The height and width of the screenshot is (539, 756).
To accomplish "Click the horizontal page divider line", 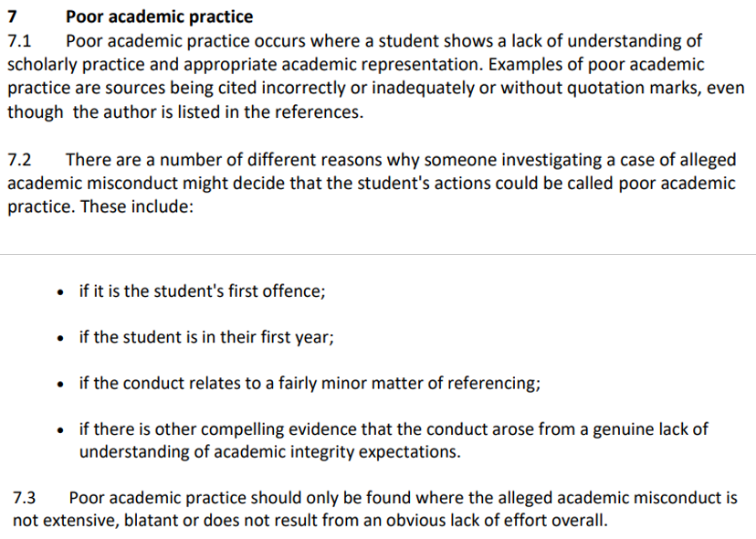I will (x=378, y=254).
